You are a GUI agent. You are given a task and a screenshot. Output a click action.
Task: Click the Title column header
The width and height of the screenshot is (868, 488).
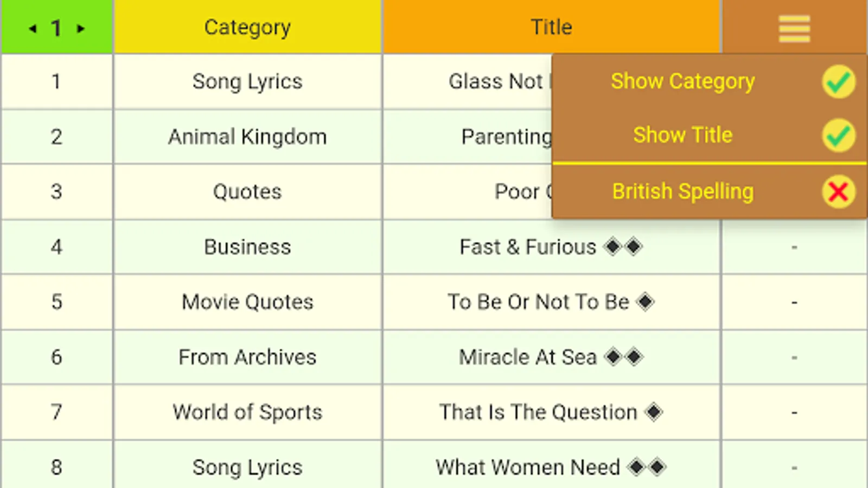(551, 27)
